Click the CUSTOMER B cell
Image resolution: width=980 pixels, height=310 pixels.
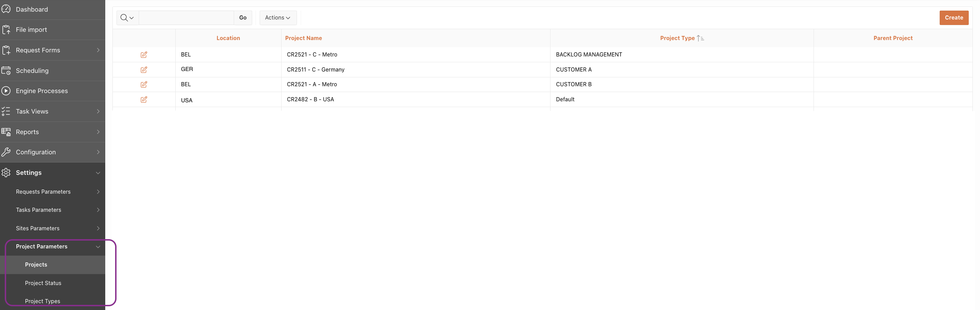682,85
